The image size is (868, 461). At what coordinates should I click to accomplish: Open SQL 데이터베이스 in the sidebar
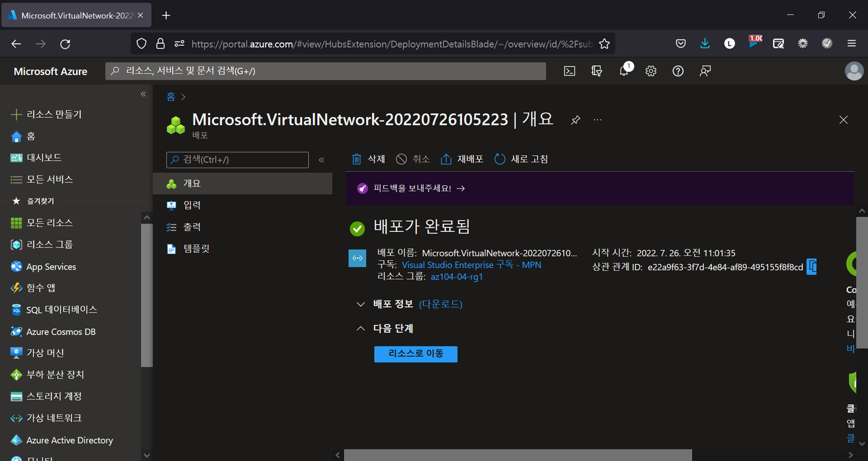click(53, 310)
